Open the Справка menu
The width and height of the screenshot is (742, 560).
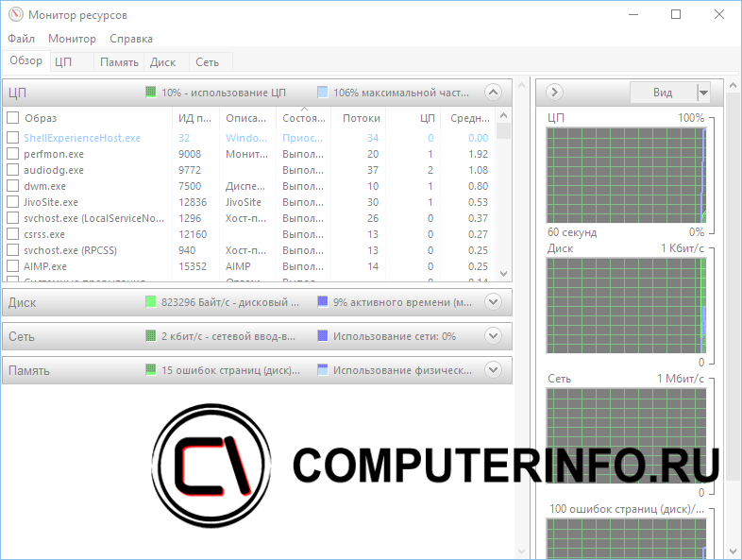(131, 39)
